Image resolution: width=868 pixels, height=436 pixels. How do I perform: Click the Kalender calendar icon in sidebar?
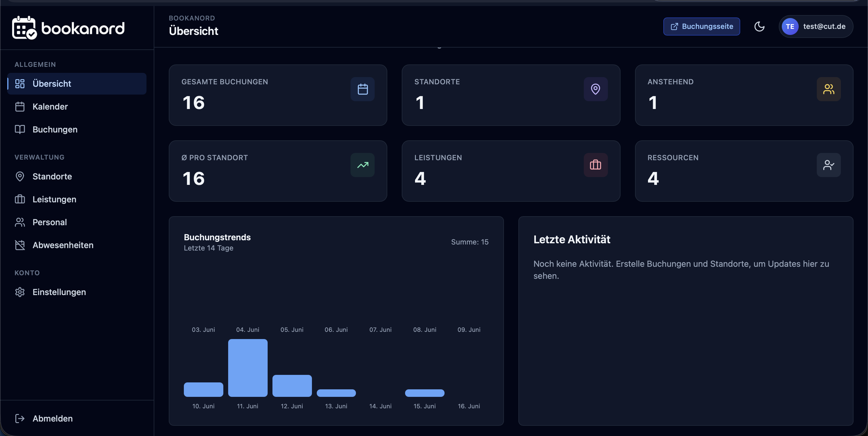pyautogui.click(x=20, y=106)
